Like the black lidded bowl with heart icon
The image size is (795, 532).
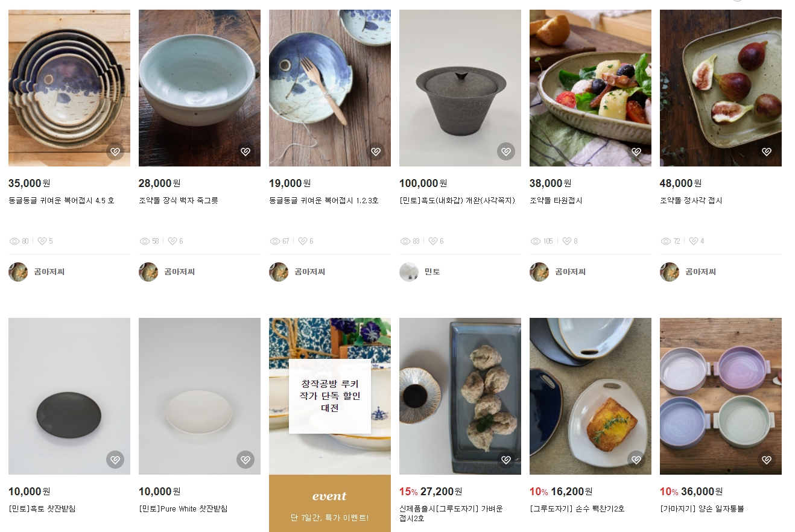[506, 151]
